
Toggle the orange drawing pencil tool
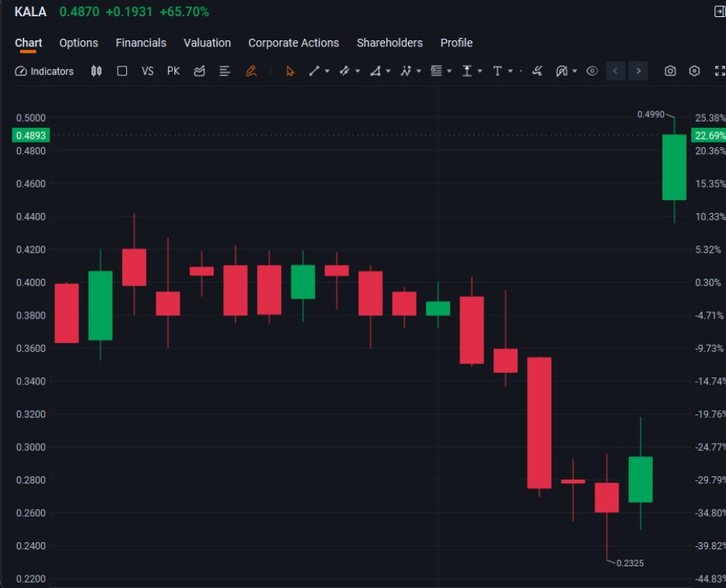[251, 70]
